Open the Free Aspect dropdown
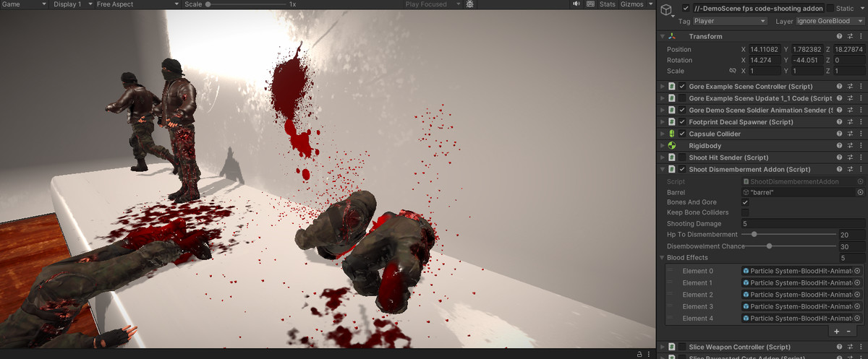Image resolution: width=868 pixels, height=359 pixels. [137, 4]
